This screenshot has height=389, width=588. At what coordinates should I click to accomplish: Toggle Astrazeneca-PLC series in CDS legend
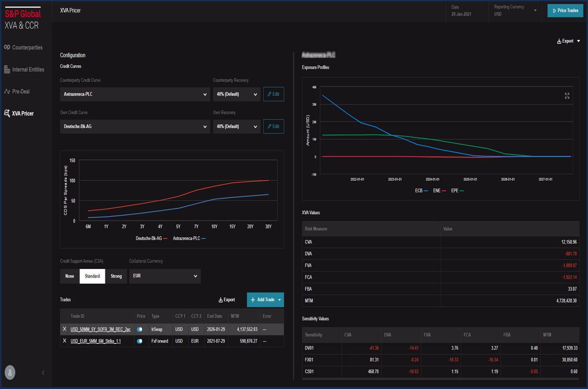tap(189, 239)
